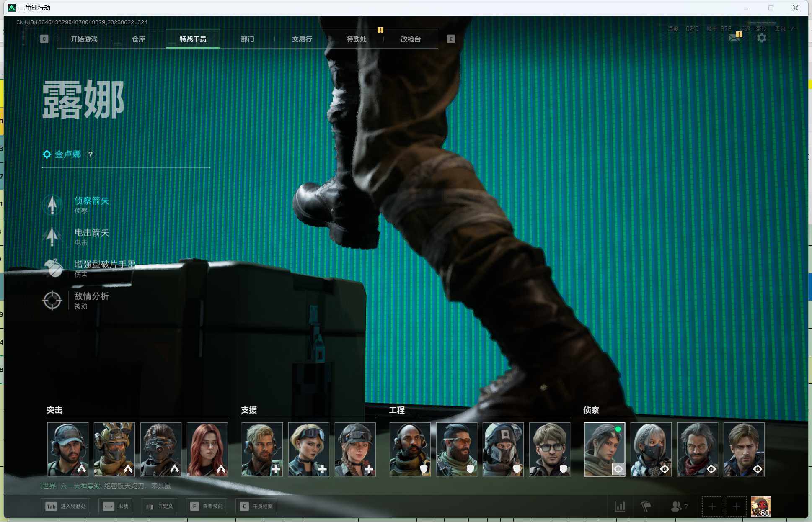
Task: Click the 工程 category header
Action: point(397,410)
